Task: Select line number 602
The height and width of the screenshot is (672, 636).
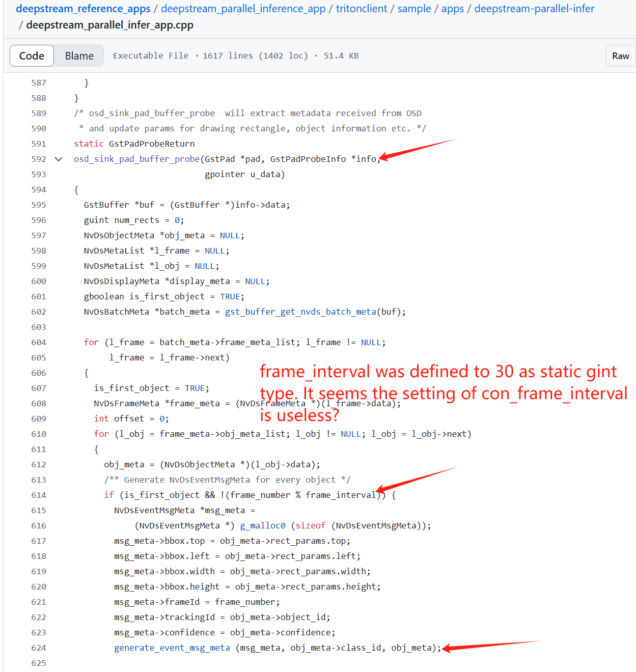Action: click(x=39, y=312)
